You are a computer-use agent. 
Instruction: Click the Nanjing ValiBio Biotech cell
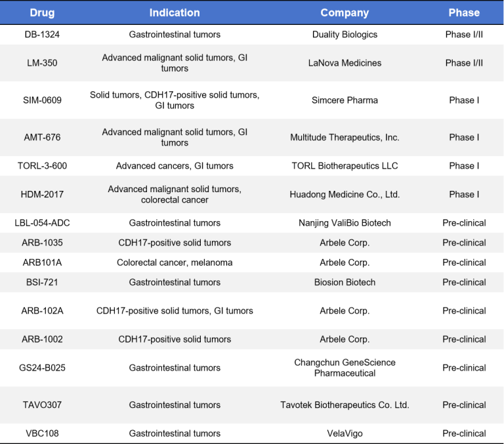[345, 222]
